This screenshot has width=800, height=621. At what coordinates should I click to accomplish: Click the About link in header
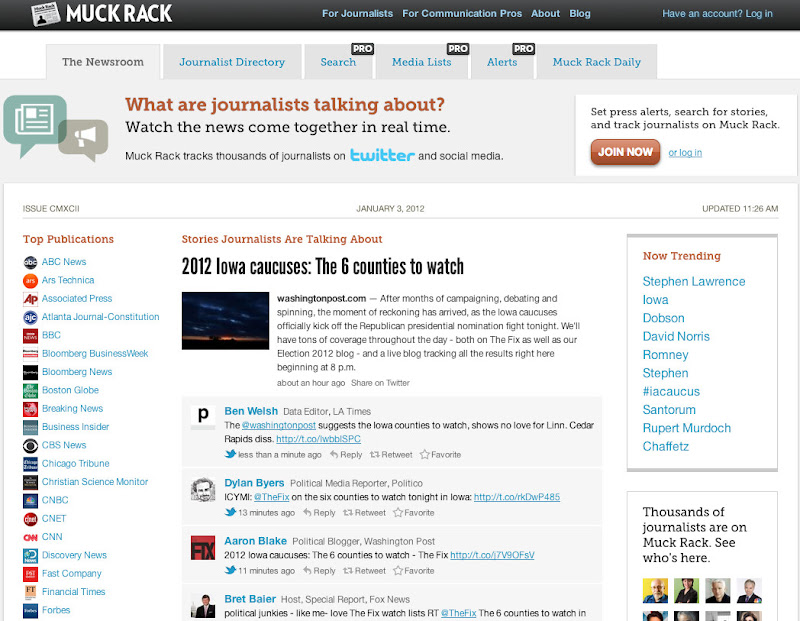[x=545, y=14]
